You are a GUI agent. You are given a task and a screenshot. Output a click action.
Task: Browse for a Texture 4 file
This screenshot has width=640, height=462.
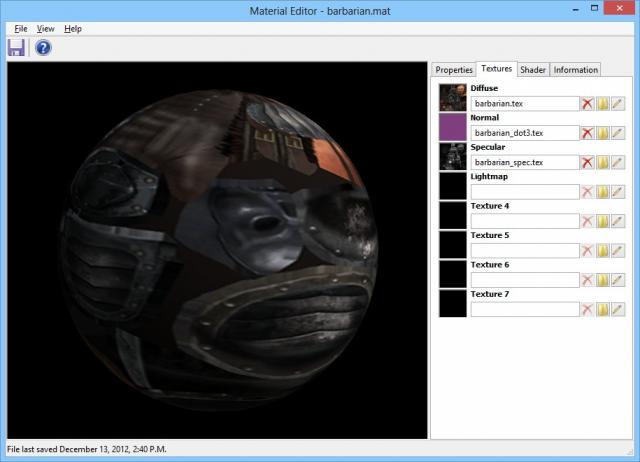[x=603, y=221]
